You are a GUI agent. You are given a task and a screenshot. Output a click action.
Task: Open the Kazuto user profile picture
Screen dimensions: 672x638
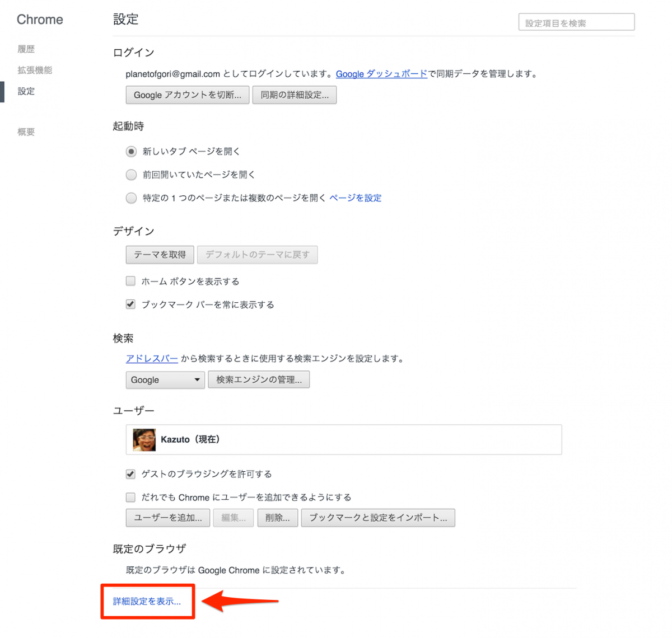pos(144,440)
